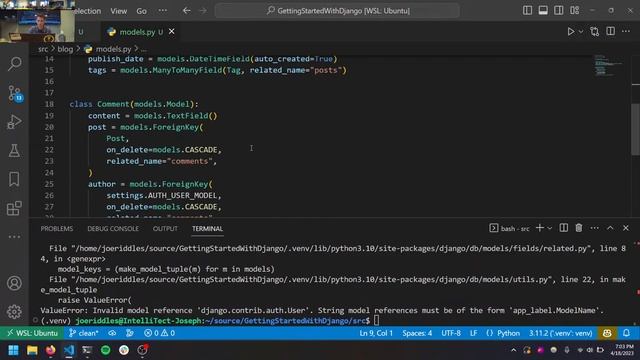640x360 pixels.
Task: Switch to the OUTPUT panel tab
Action: pyautogui.click(x=165, y=229)
